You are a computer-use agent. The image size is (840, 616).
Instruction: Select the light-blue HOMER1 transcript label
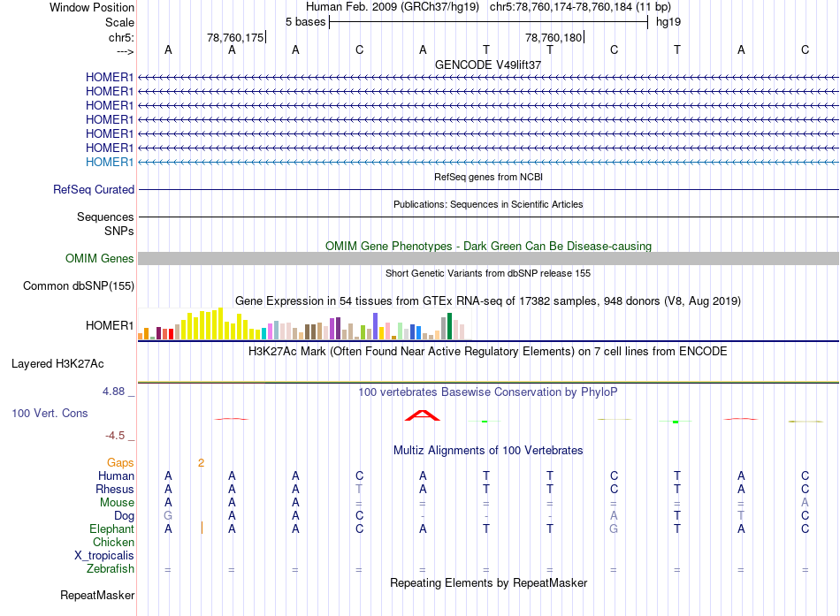click(110, 162)
